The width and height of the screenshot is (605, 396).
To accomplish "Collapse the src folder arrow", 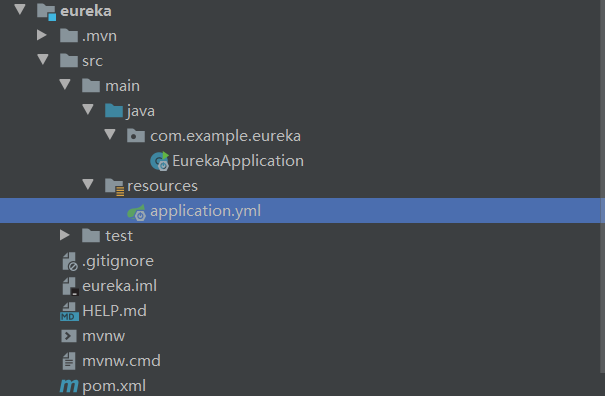I will [x=43, y=59].
